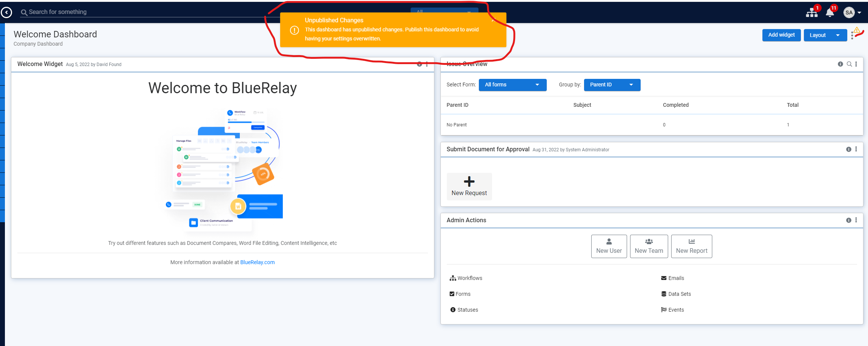868x346 pixels.
Task: Follow the BlueRelay.com link
Action: 258,262
